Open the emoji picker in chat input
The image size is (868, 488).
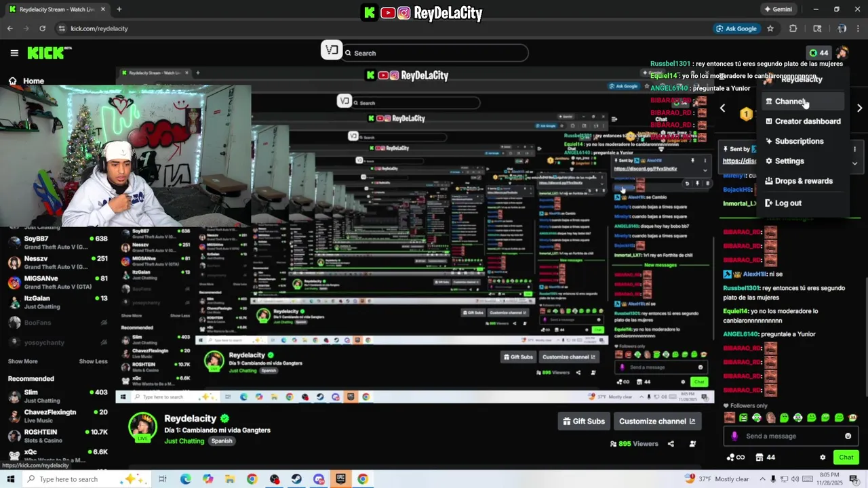point(848,436)
